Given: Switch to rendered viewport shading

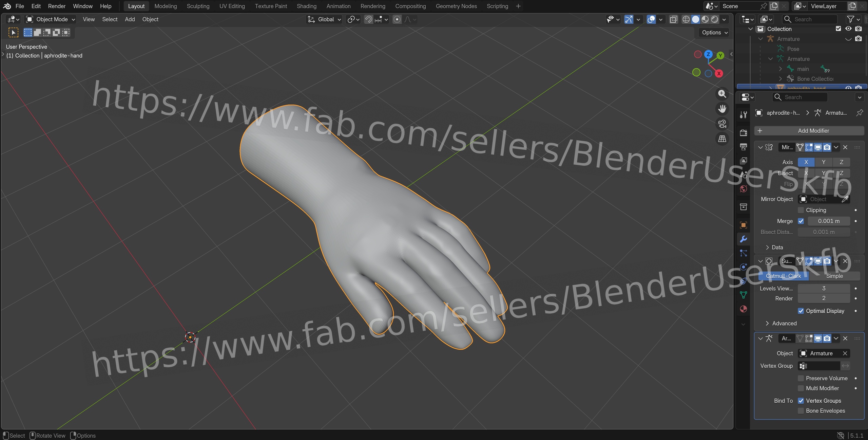Looking at the screenshot, I should click(715, 19).
